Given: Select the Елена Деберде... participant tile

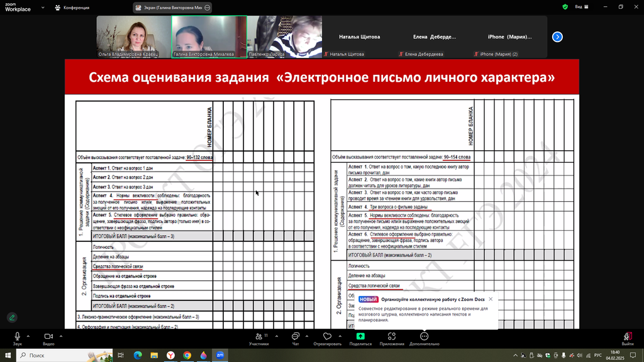Looking at the screenshot, I should 435,37.
